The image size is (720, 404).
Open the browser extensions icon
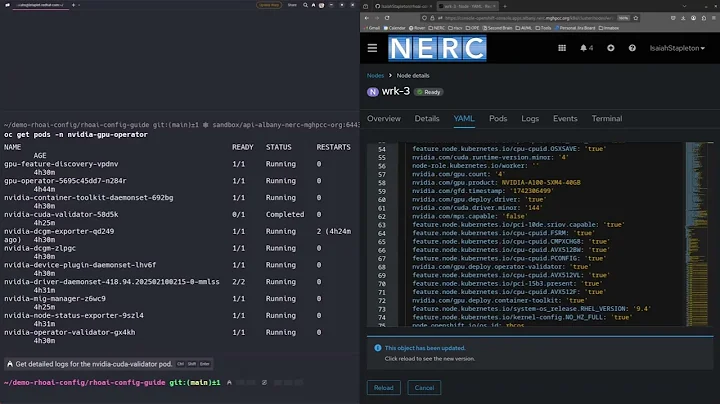[703, 18]
